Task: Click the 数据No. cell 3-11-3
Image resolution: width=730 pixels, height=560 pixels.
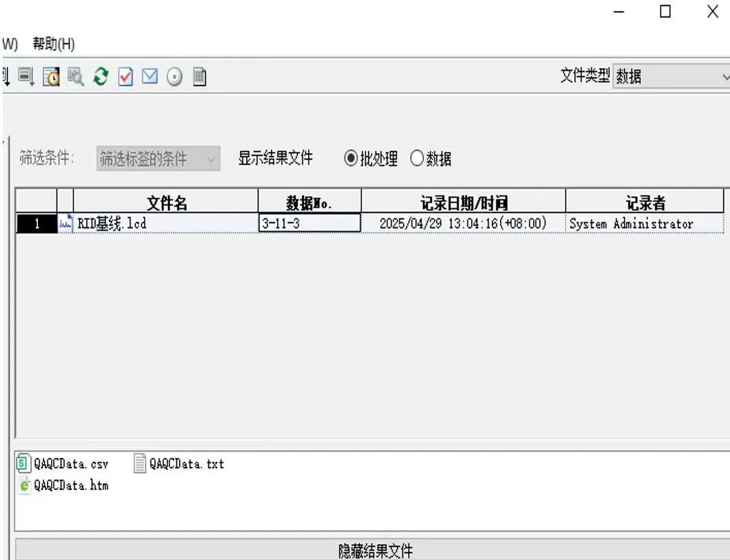Action: click(x=309, y=224)
